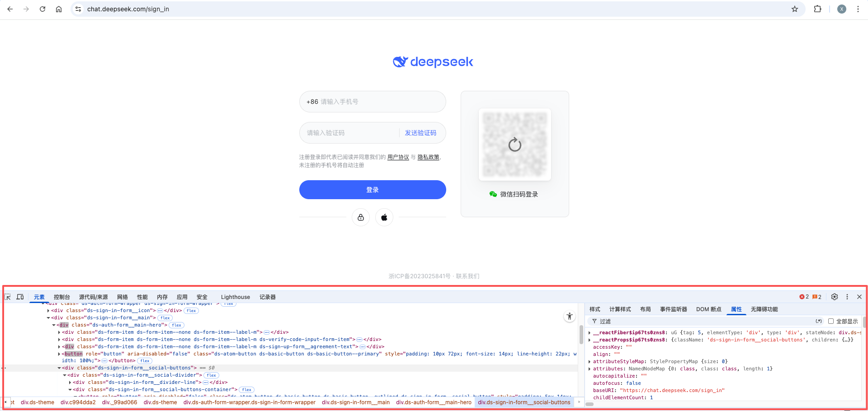
Task: Expand the __reactFiber property
Action: 590,333
